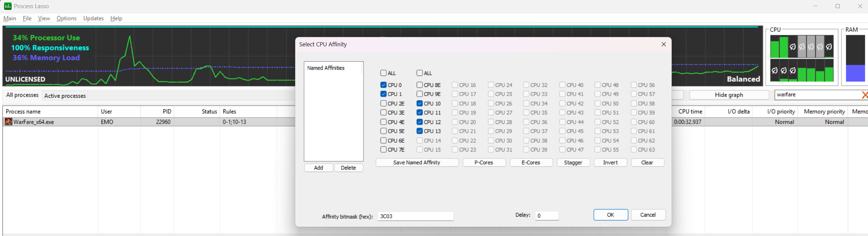This screenshot has width=868, height=236.
Task: Click the RAM usage meter
Action: tap(855, 58)
